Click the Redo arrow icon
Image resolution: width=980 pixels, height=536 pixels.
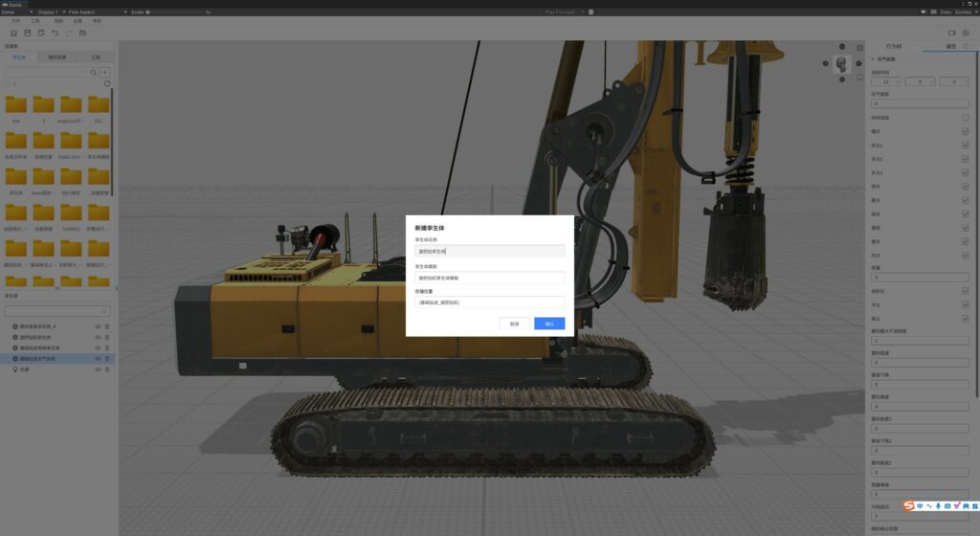coord(69,33)
